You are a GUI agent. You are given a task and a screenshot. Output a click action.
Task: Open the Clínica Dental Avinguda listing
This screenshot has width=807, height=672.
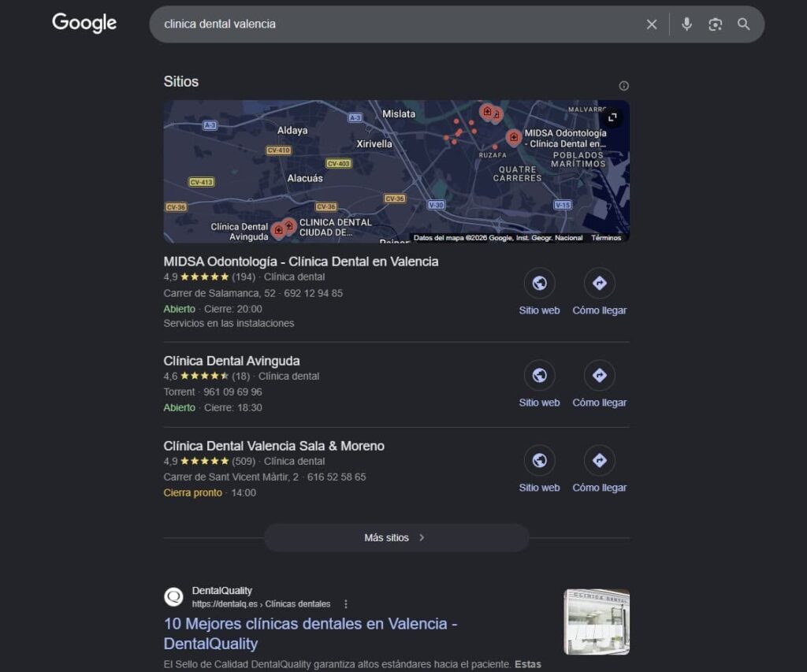coord(232,361)
